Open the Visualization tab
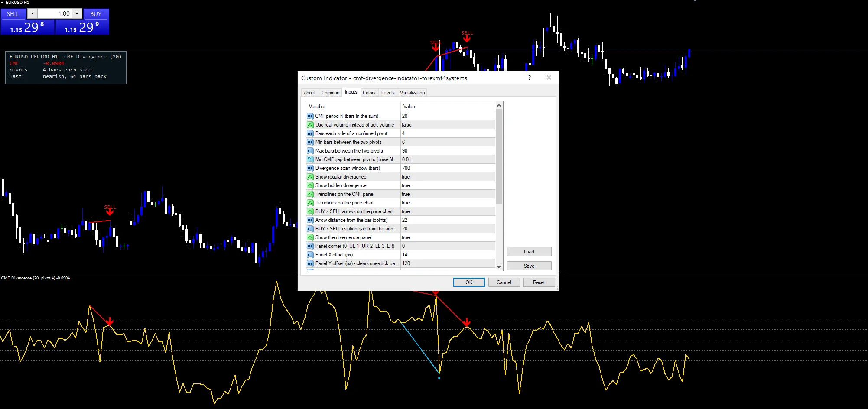This screenshot has height=409, width=868. click(412, 93)
